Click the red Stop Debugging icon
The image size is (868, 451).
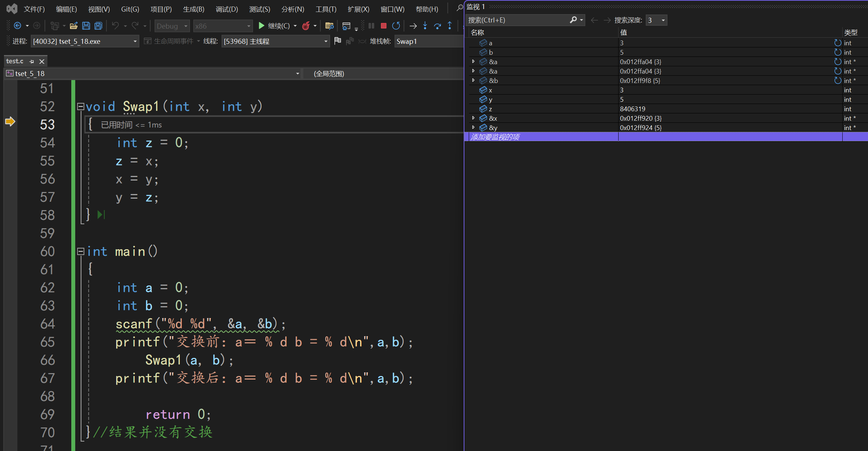click(x=384, y=26)
